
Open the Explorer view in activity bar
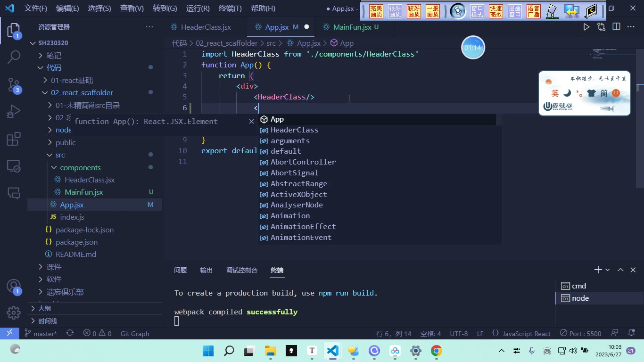14,31
